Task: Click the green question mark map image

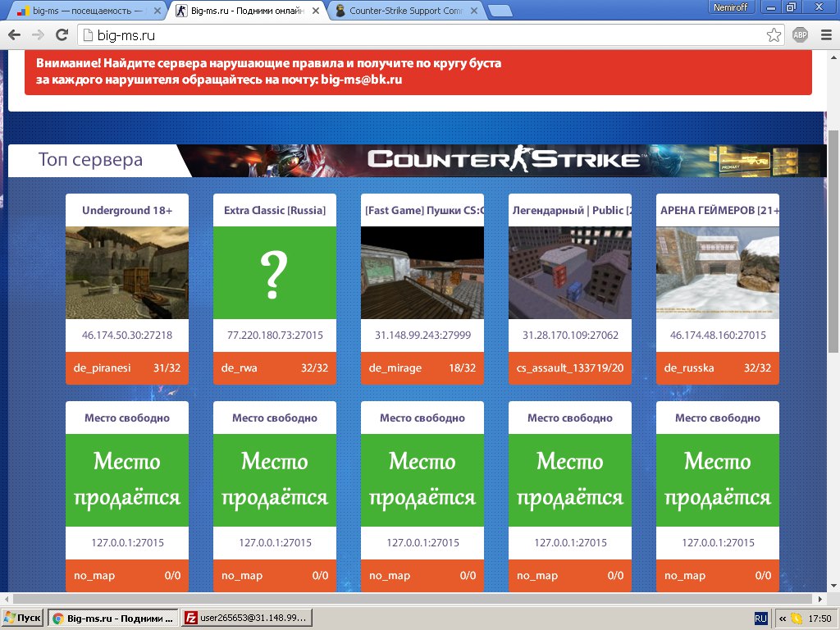Action: pyautogui.click(x=275, y=272)
